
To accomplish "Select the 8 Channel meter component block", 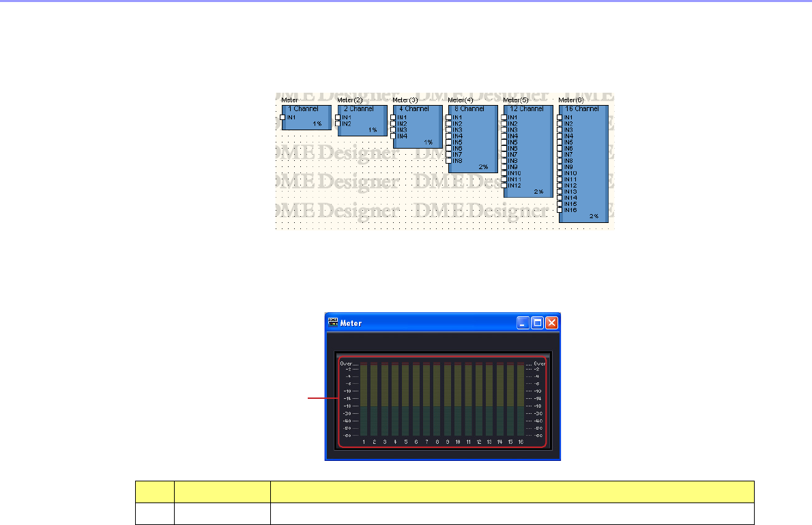I will tap(474, 139).
